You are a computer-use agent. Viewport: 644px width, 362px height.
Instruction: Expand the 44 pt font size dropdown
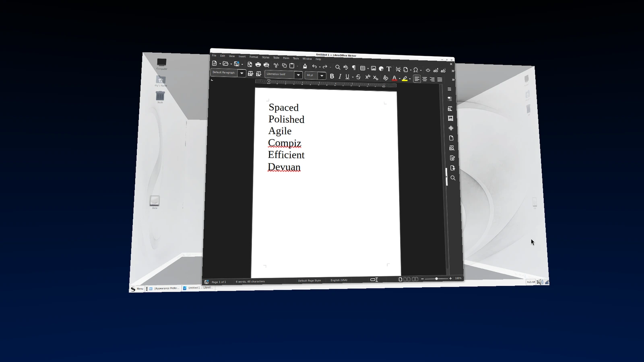322,76
